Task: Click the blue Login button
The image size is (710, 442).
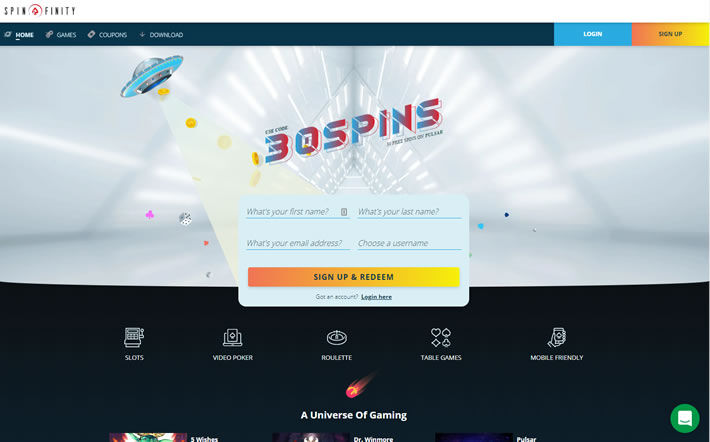Action: [x=593, y=34]
